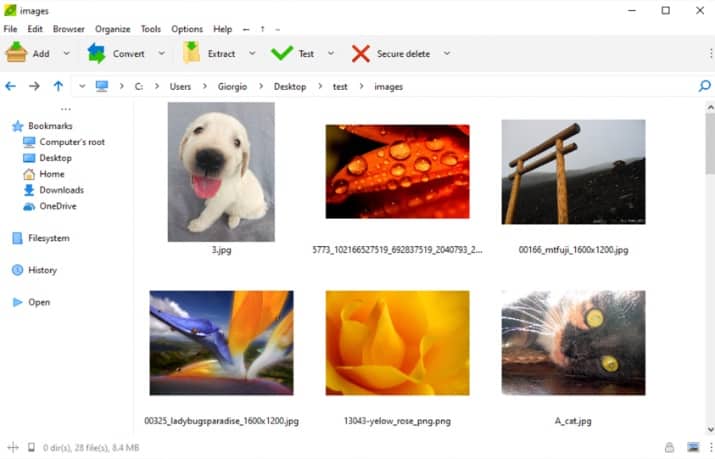Navigate to Desktop in the breadcrumb path
Screen dimensions: 715x459
pyautogui.click(x=290, y=87)
